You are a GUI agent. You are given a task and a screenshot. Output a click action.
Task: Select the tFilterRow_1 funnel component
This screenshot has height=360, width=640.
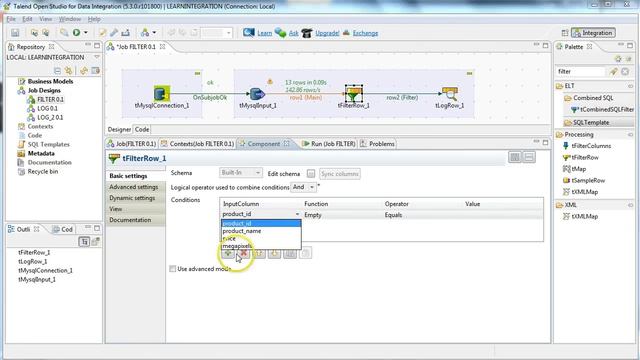click(353, 93)
